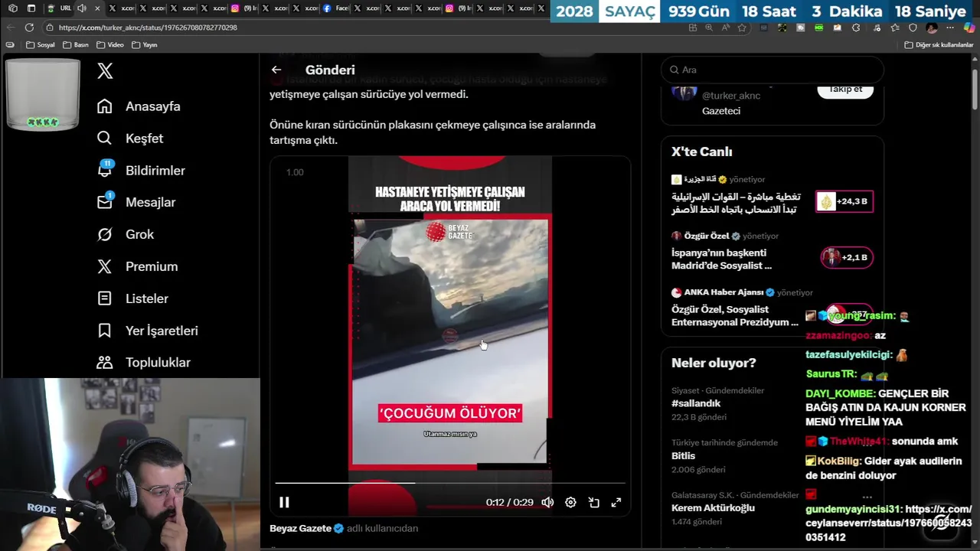
Task: Open favorites list icon in toolbar
Action: click(x=895, y=28)
